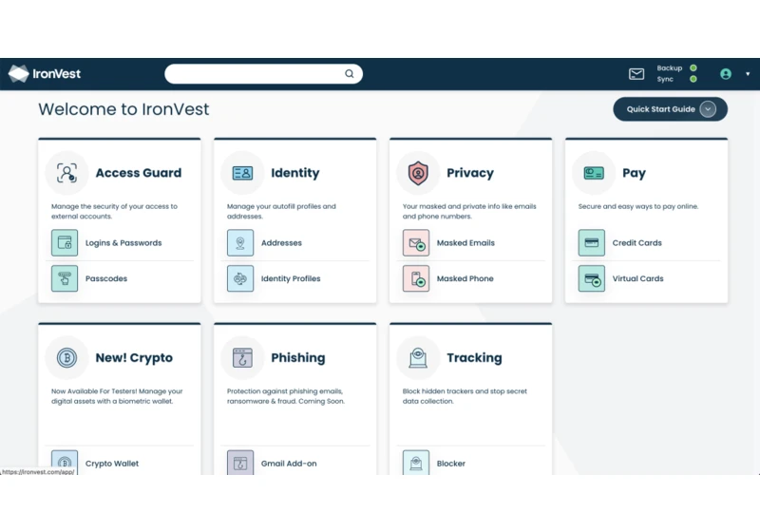This screenshot has width=760, height=532.
Task: Click the Passcodes icon
Action: point(65,278)
